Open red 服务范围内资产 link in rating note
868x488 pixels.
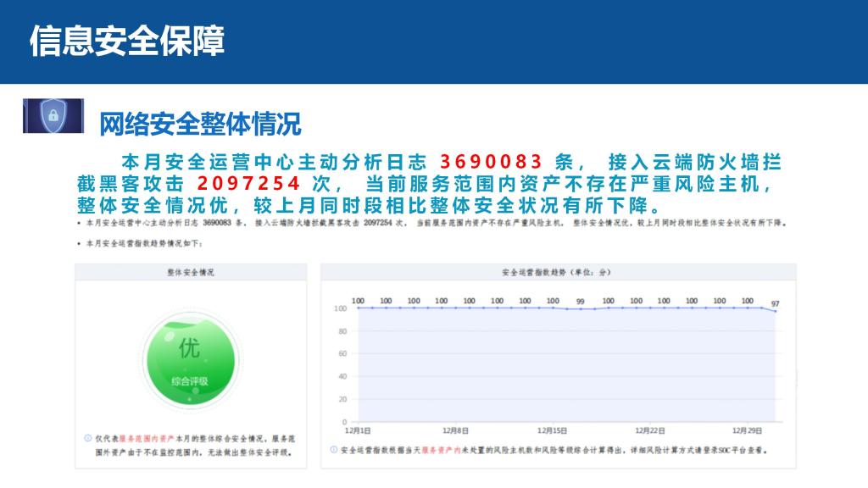tap(146, 439)
